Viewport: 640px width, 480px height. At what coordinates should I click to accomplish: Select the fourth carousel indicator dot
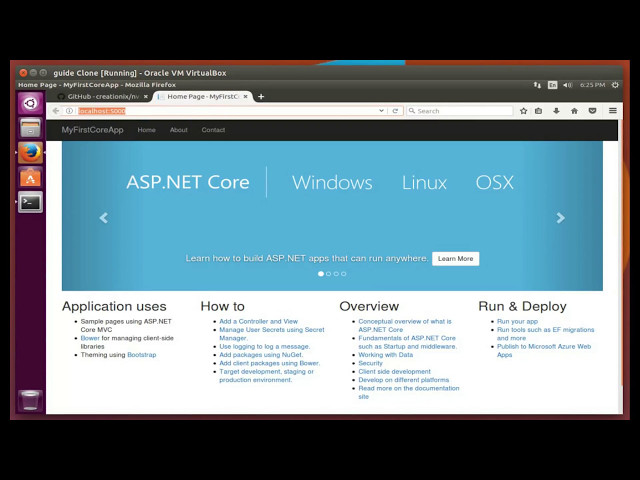pos(344,274)
